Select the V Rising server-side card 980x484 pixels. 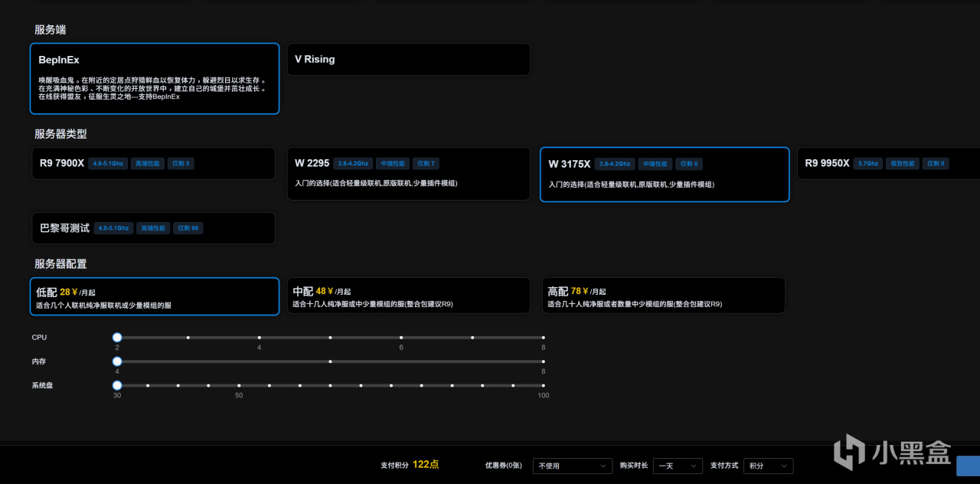[x=409, y=59]
